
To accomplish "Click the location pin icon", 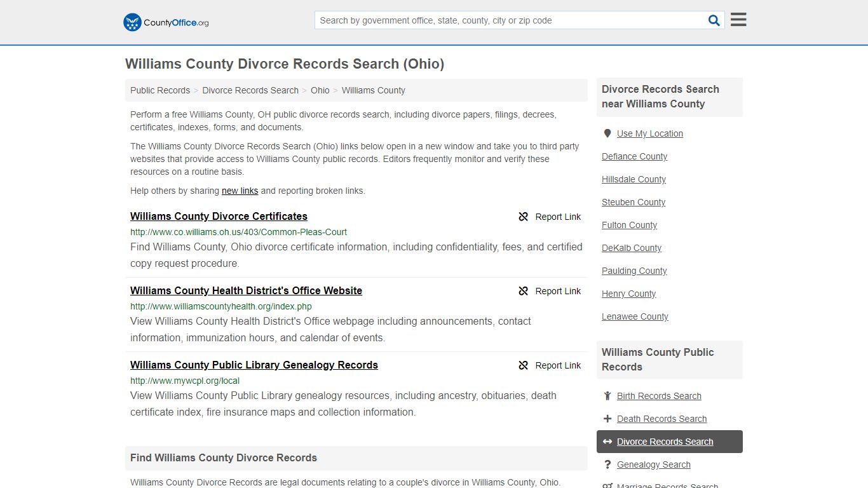I will coord(607,133).
